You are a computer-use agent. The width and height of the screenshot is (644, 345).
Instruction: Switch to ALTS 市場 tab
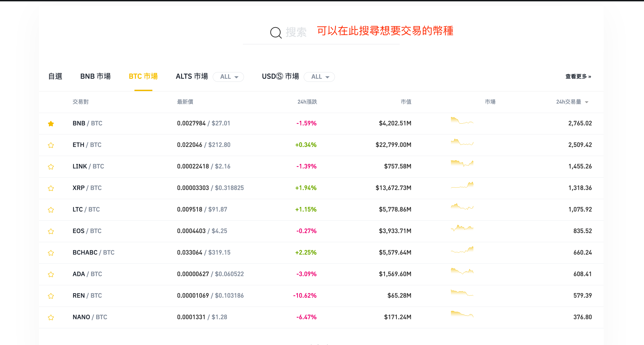[x=192, y=76]
